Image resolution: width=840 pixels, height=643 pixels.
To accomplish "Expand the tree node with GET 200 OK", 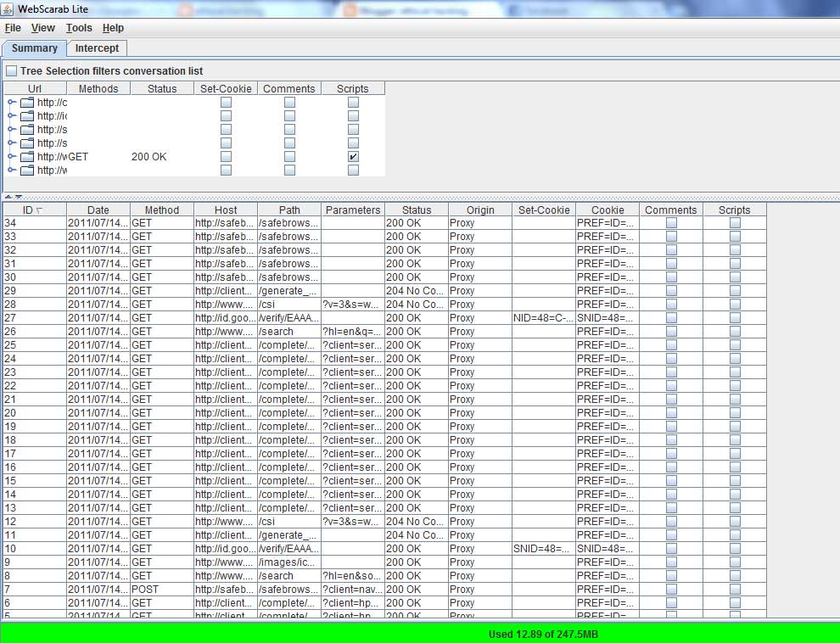I will coord(12,157).
